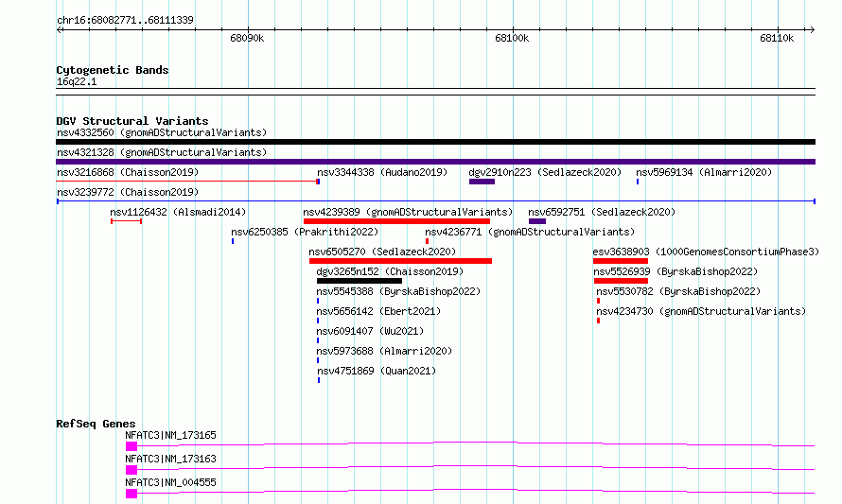
Task: Open nsv3216868 Chaisson2019 variant label
Action: tap(128, 172)
